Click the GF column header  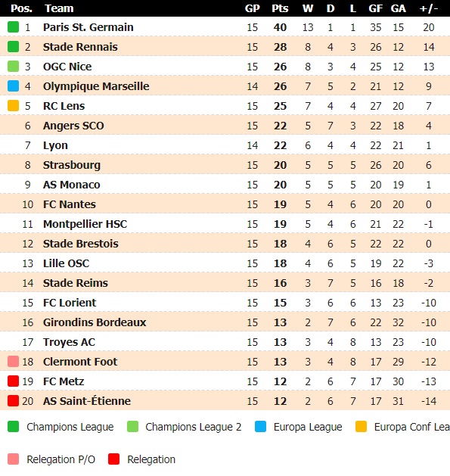(375, 8)
